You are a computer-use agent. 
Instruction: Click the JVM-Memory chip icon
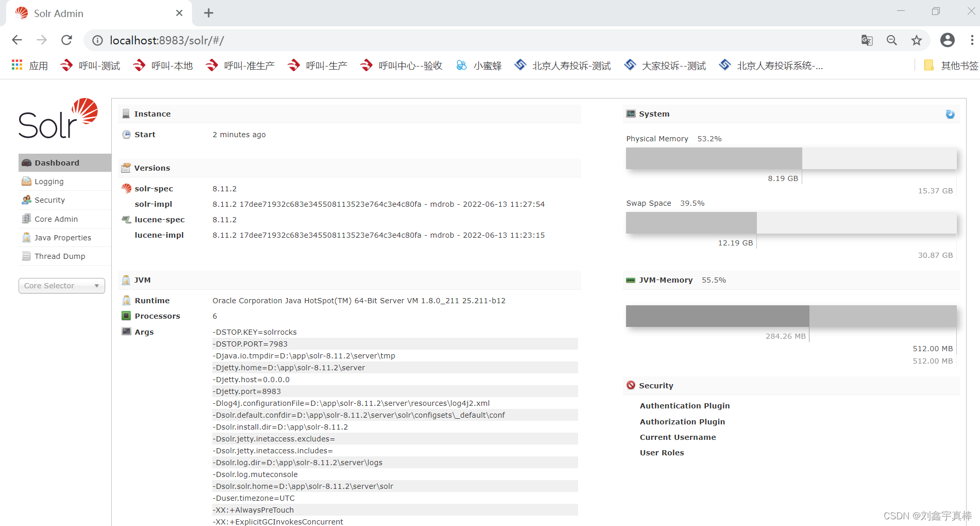point(631,280)
